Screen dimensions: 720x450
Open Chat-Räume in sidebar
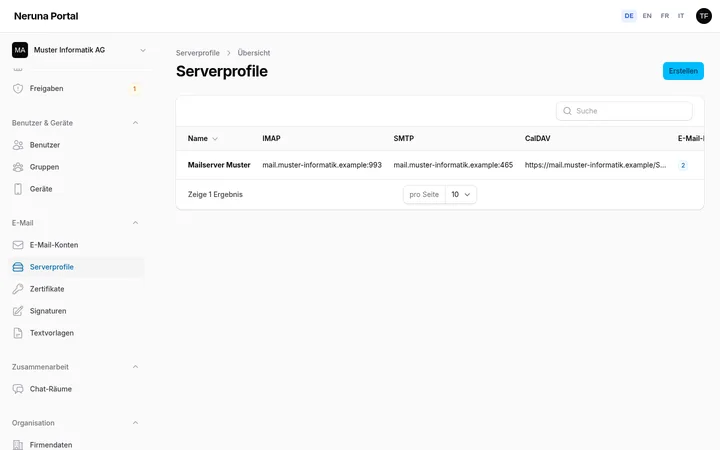pyautogui.click(x=76, y=389)
